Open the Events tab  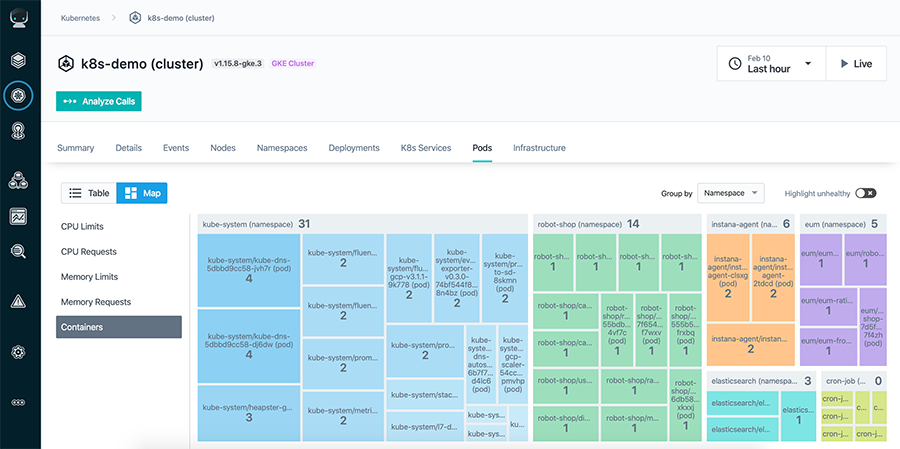176,148
